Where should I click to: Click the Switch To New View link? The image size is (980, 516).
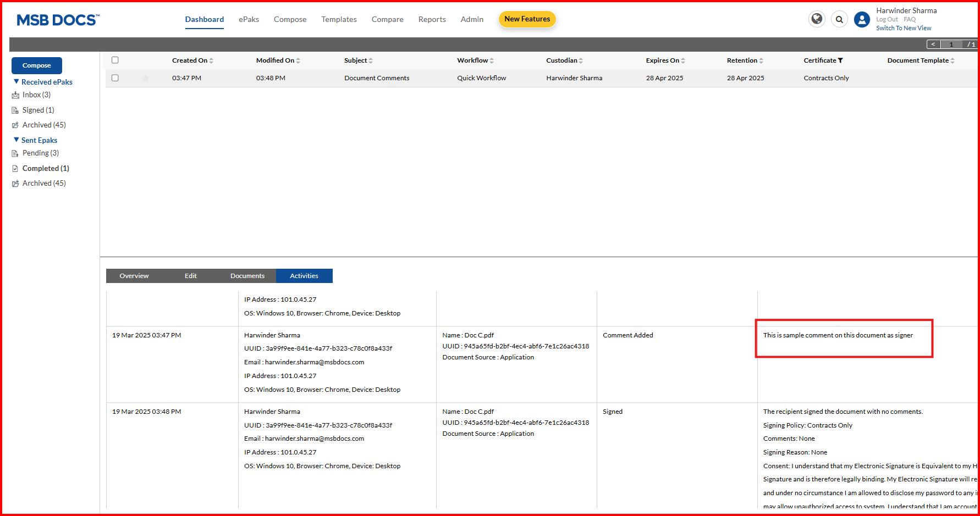[904, 28]
